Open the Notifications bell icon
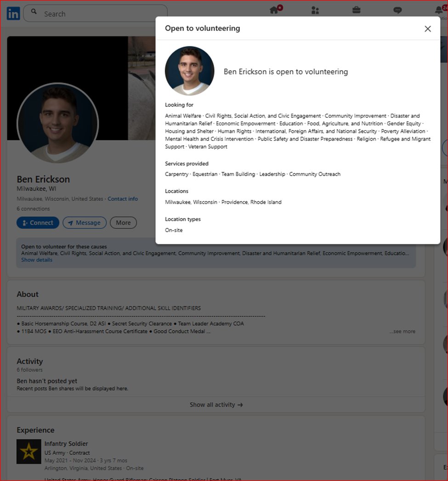 [439, 10]
